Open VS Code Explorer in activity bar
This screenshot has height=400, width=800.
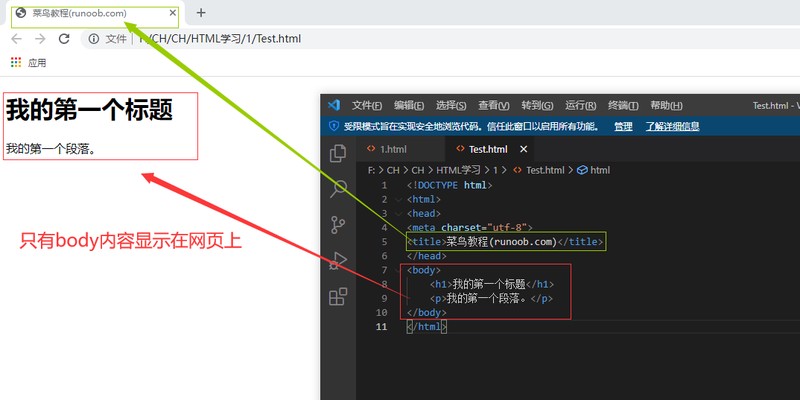pos(338,154)
